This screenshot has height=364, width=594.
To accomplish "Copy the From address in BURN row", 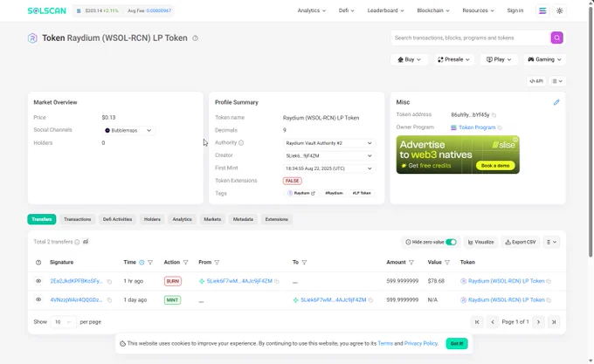I will [x=277, y=281].
